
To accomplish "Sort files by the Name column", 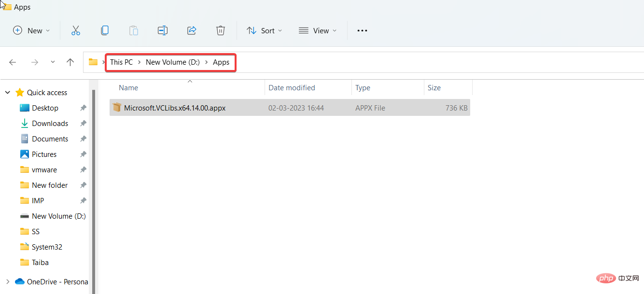I will click(187, 88).
